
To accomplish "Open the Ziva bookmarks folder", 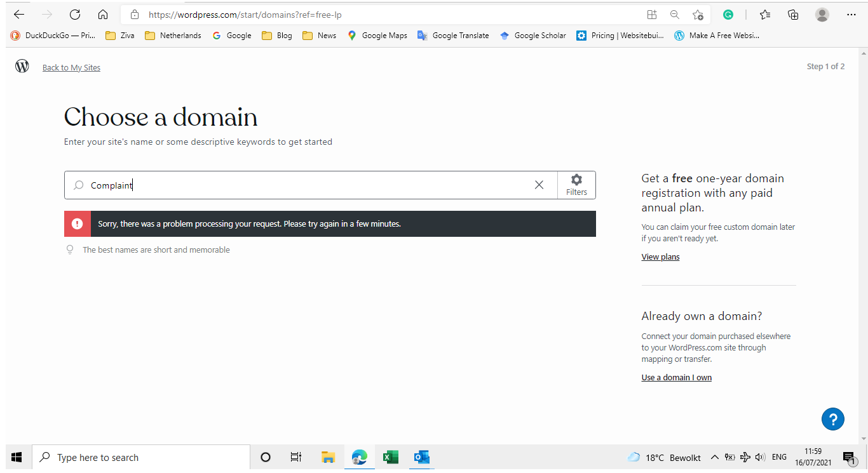I will click(120, 36).
